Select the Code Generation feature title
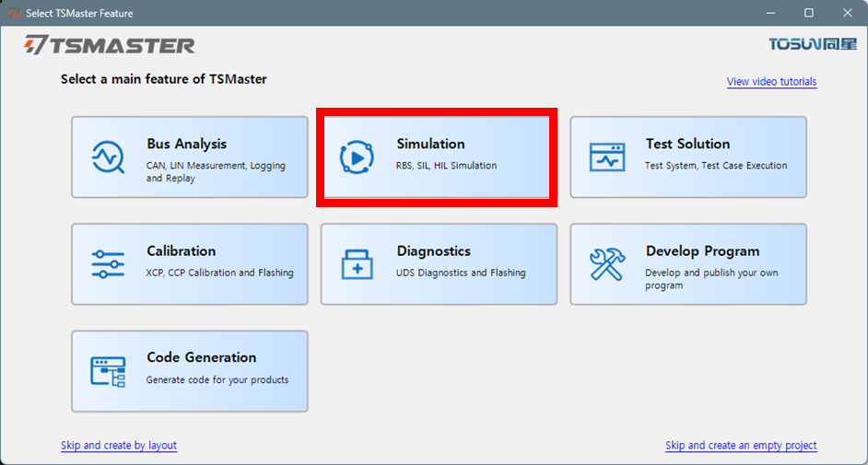868x465 pixels. coord(202,357)
